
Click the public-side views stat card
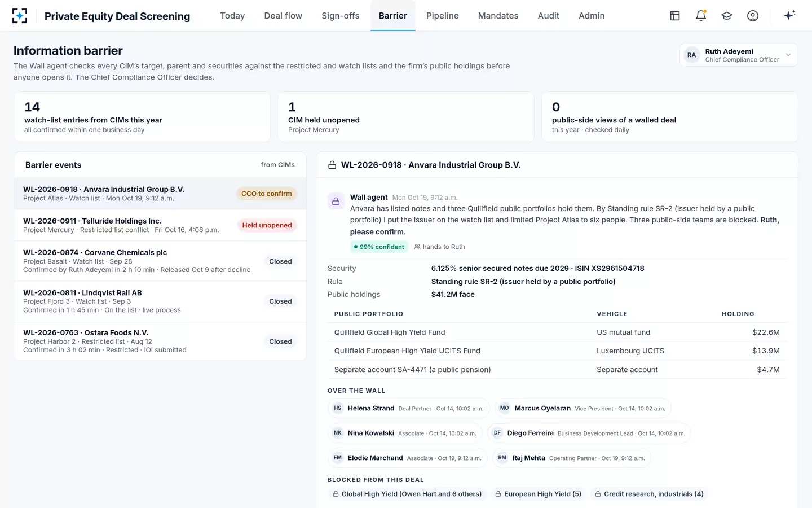(670, 117)
